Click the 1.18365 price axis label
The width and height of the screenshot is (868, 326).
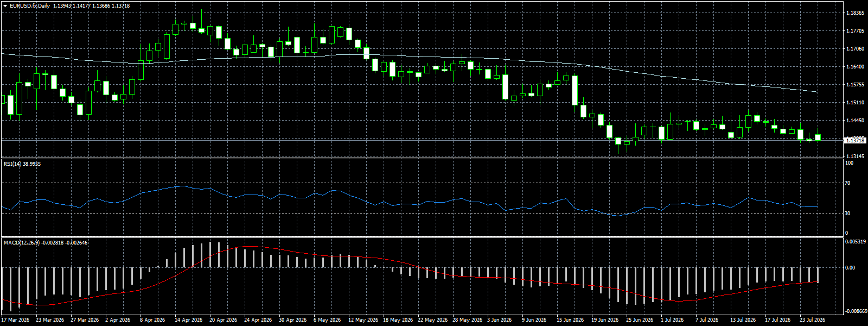point(855,13)
